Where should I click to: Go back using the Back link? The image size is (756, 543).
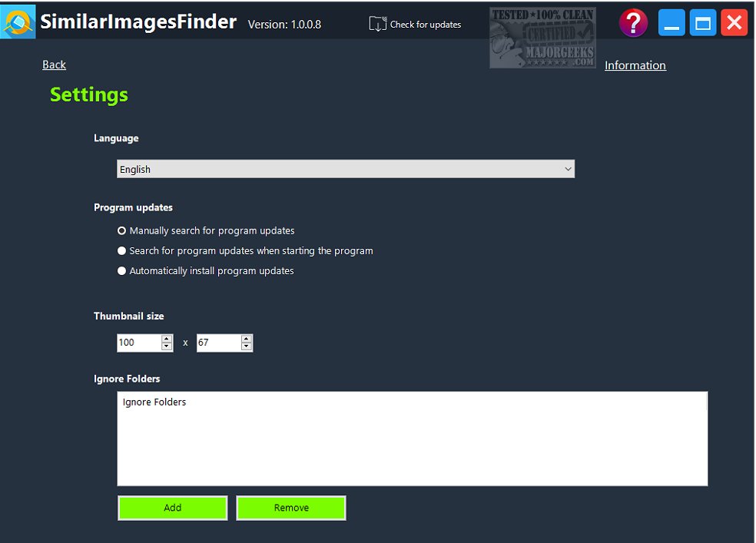(54, 65)
